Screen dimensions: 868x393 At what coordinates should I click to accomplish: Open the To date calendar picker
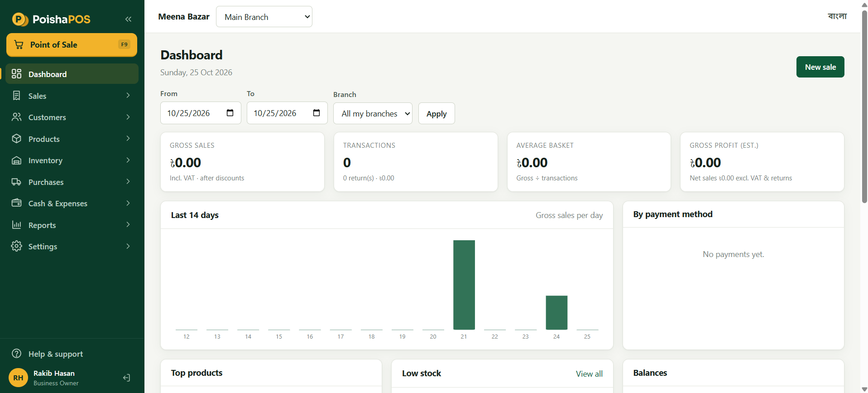(x=317, y=113)
